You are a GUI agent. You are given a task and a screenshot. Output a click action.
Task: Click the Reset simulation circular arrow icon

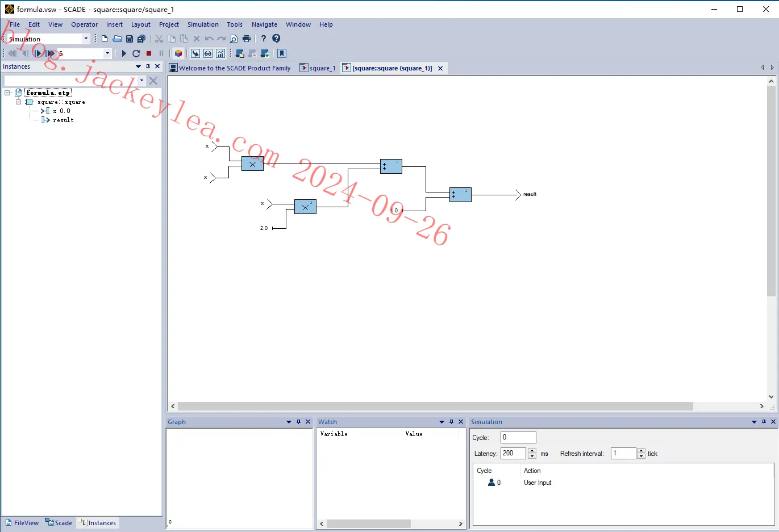click(x=136, y=53)
